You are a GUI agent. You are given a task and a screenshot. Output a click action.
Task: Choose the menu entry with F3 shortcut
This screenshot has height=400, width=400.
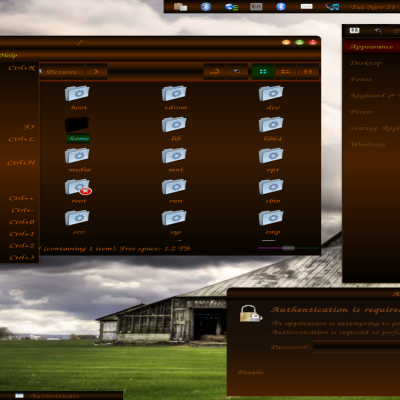pos(19,127)
